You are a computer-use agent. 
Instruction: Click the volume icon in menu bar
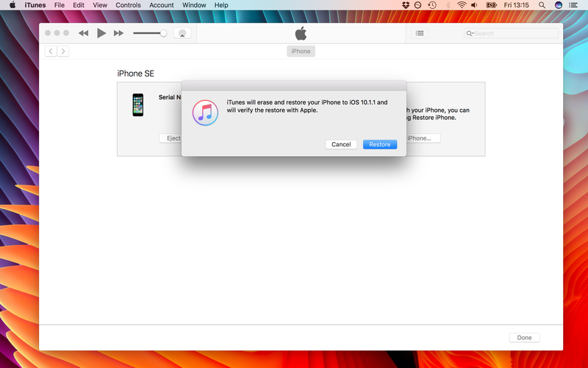(x=474, y=5)
